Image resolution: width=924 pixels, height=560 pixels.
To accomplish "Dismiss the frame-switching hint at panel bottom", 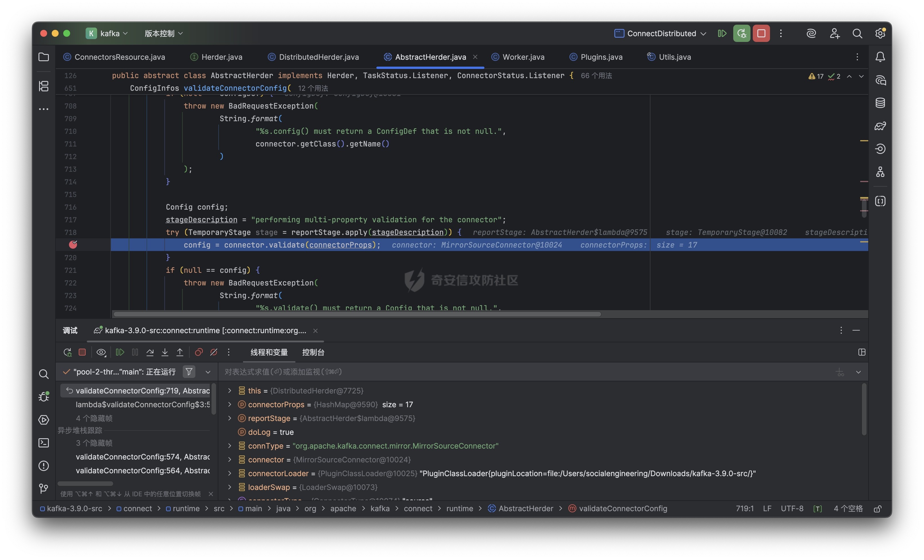I will (211, 494).
